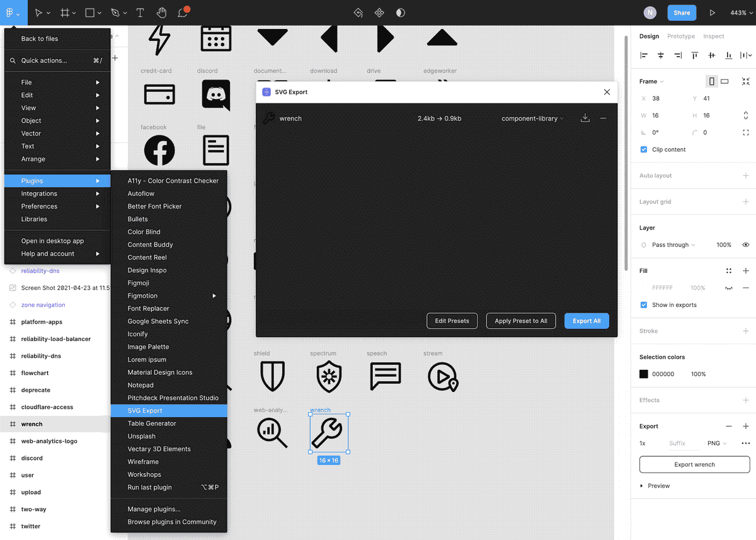Download the wrench SVG from the export dialog

[585, 118]
